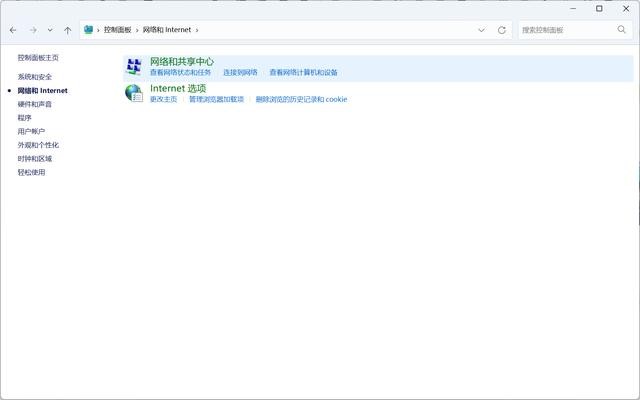Open 硬件和声音 category in sidebar
This screenshot has height=400, width=640.
pos(35,104)
